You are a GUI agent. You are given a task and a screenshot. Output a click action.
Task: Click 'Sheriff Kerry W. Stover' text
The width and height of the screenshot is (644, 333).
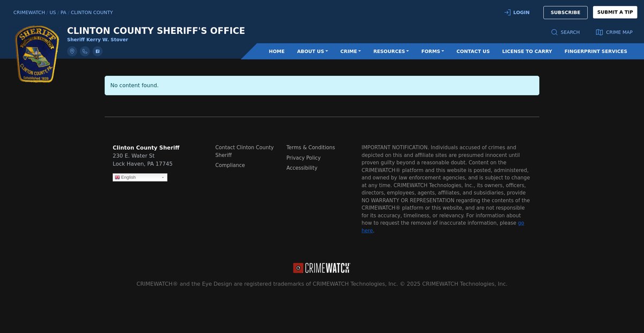click(x=98, y=40)
